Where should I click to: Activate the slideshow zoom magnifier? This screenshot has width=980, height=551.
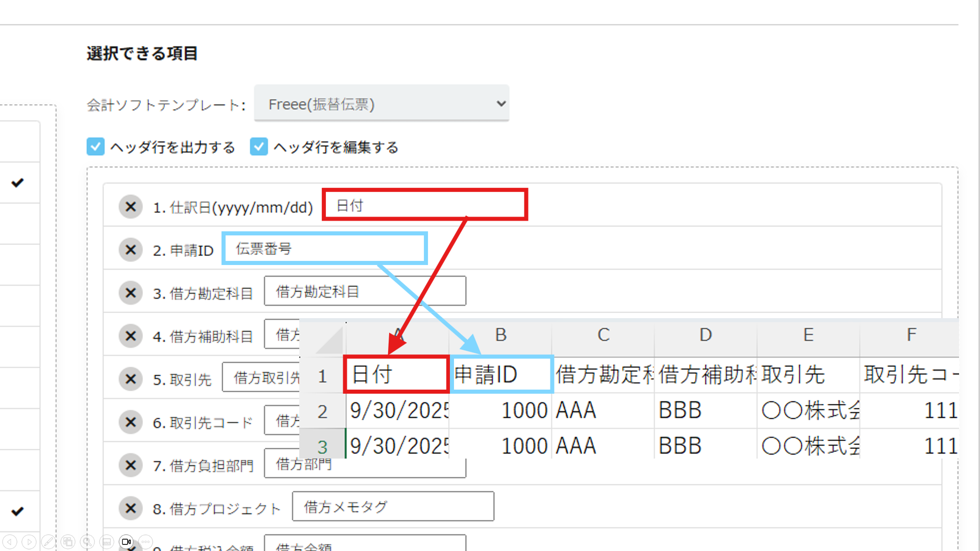pyautogui.click(x=87, y=542)
